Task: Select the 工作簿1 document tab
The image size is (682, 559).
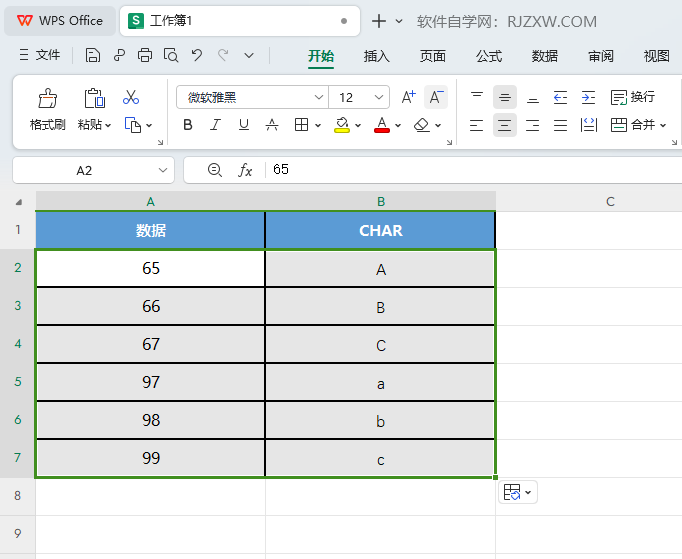Action: point(240,21)
